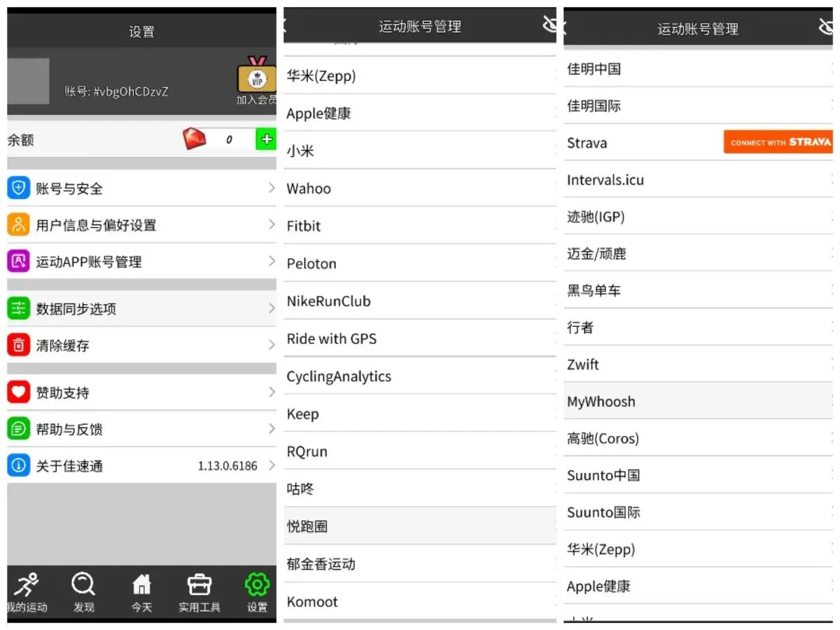Tap the purple icon for 运动APP账号管理
The image size is (840, 630).
(x=18, y=261)
